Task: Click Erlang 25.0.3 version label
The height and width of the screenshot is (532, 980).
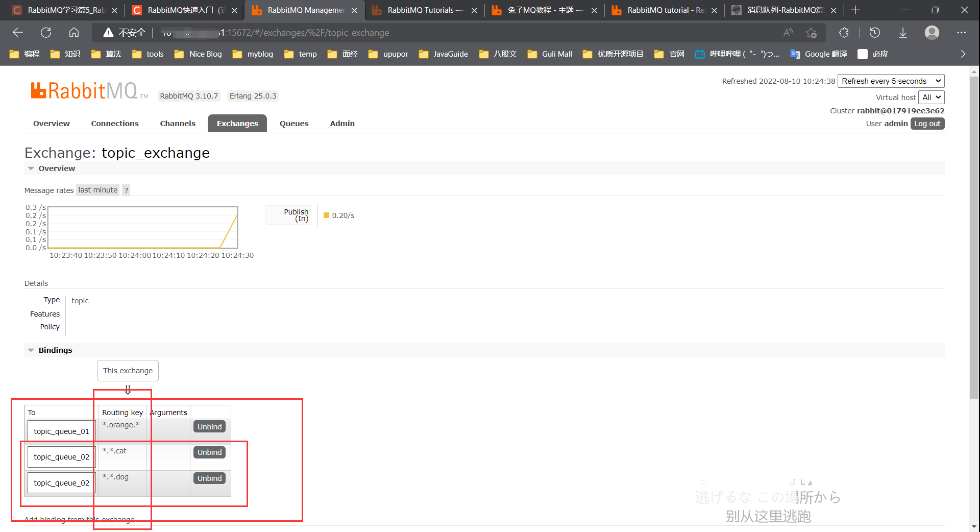Action: point(253,96)
